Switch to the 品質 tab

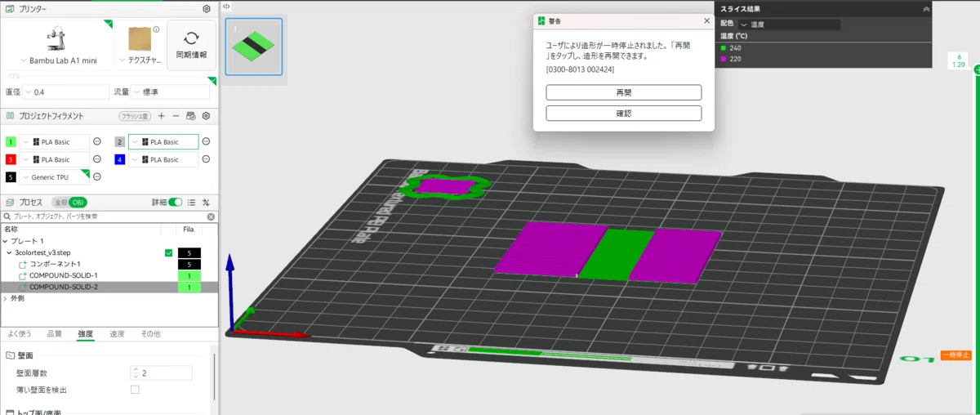coord(54,334)
